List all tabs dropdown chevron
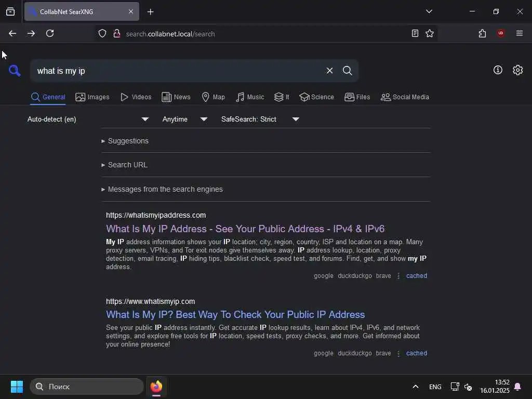Screen dimensions: 532x399 pyautogui.click(x=429, y=11)
